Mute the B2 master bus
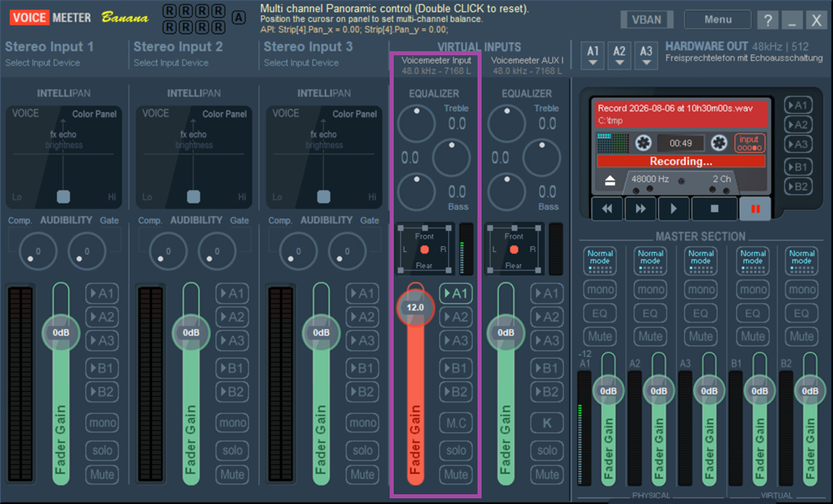The width and height of the screenshot is (833, 504). 801,337
